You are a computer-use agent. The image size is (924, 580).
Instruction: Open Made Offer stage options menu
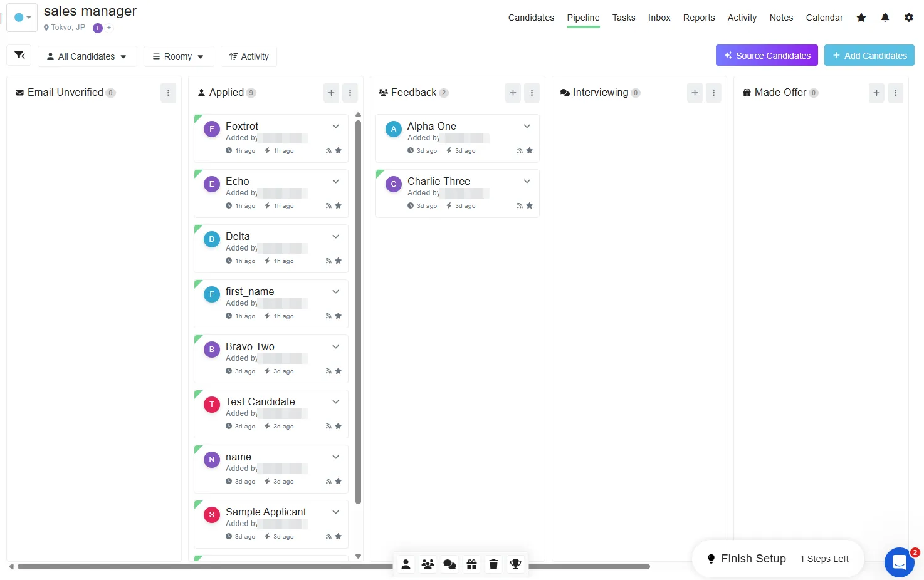click(x=896, y=93)
